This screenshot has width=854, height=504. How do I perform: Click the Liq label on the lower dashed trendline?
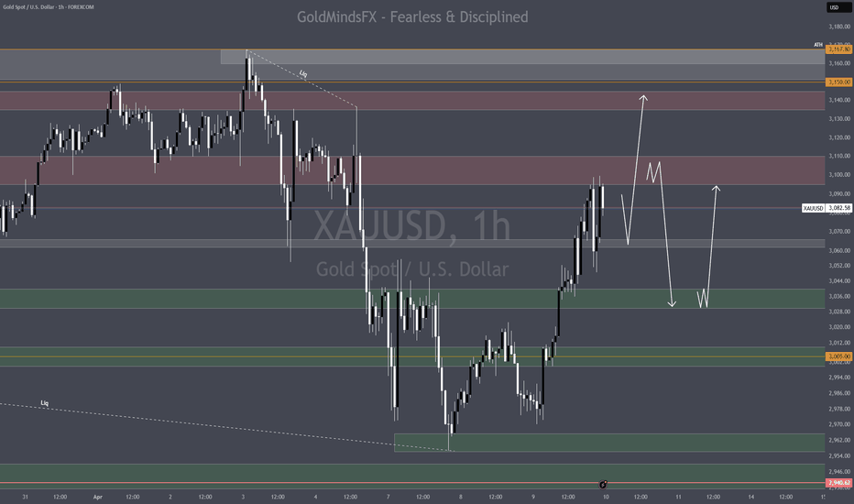[45, 403]
